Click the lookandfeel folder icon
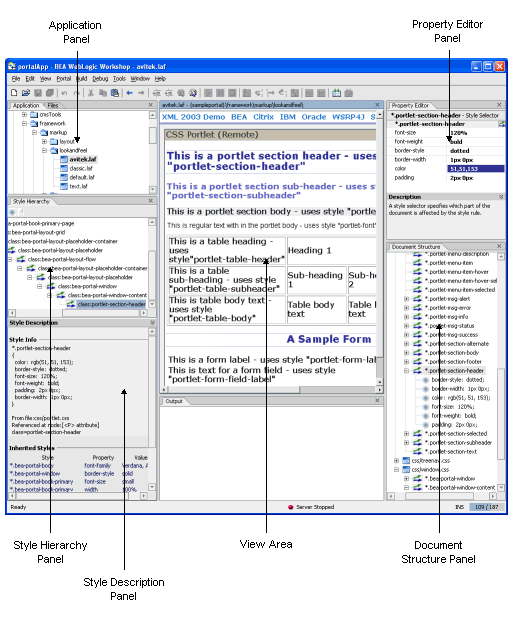 tap(55, 150)
